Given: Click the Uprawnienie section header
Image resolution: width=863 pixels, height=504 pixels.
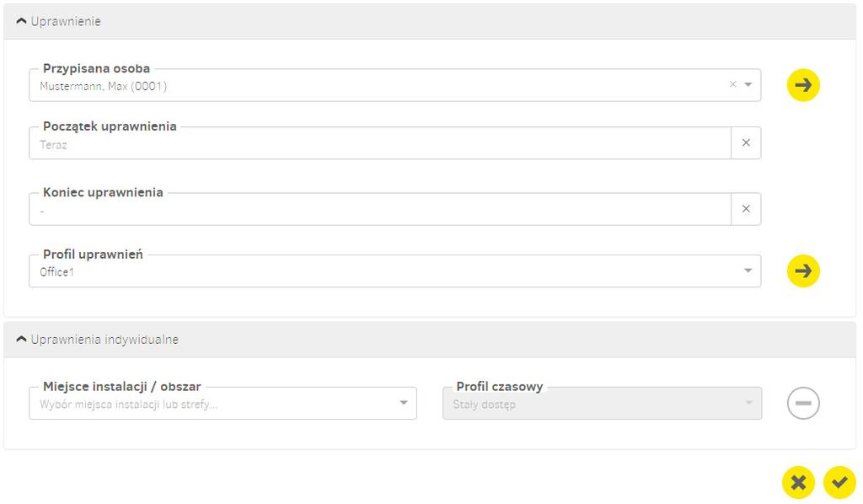Looking at the screenshot, I should click(429, 21).
